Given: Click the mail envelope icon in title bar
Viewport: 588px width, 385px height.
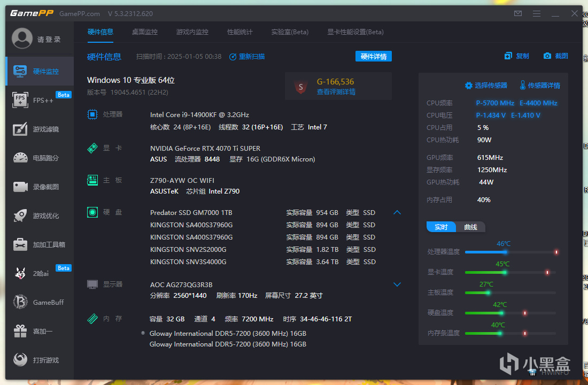Looking at the screenshot, I should 518,13.
